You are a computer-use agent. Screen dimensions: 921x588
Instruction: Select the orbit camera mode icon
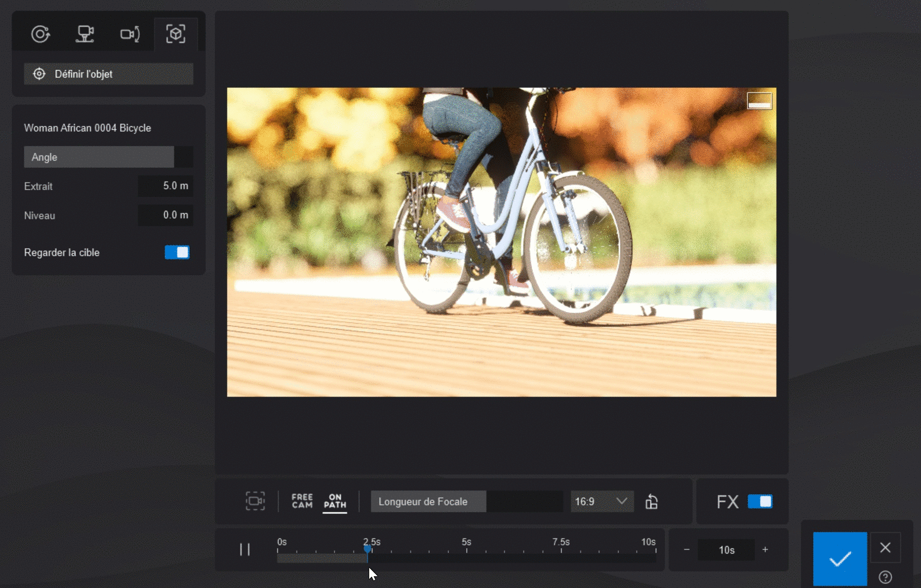coord(41,34)
